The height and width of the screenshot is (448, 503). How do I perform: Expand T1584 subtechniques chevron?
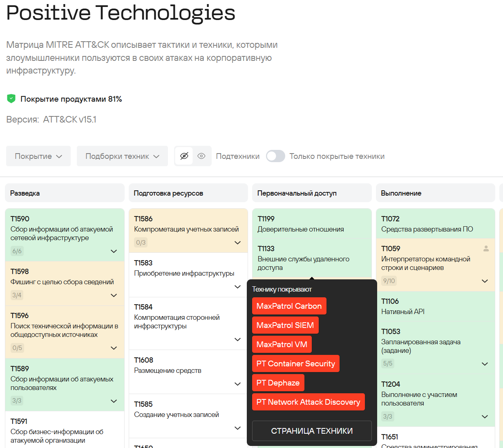[237, 339]
